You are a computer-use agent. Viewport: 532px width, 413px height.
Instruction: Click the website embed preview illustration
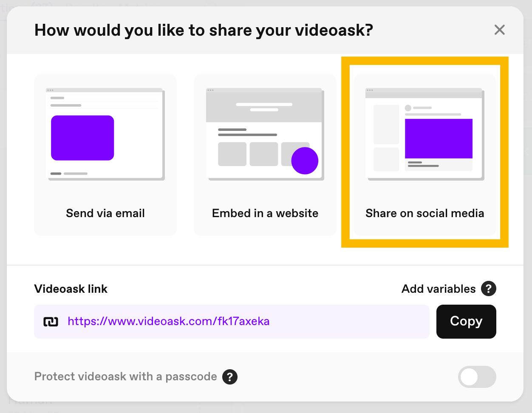265,134
